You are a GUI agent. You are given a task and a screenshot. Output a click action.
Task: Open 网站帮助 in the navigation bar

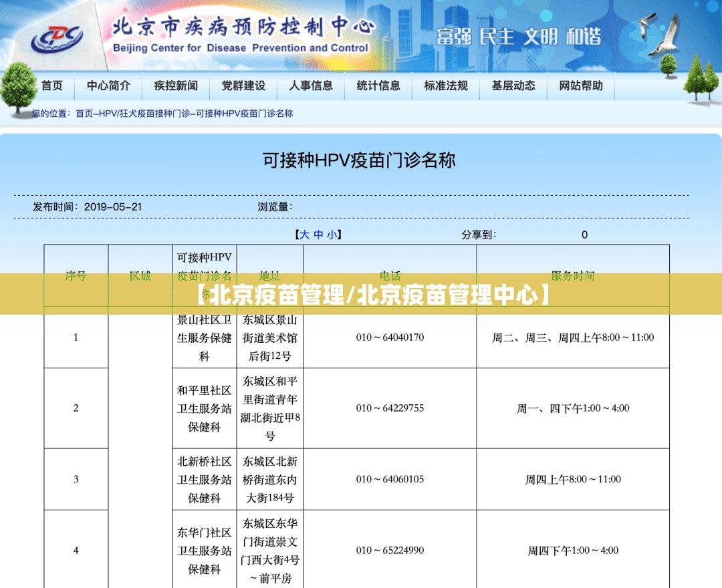pyautogui.click(x=581, y=86)
